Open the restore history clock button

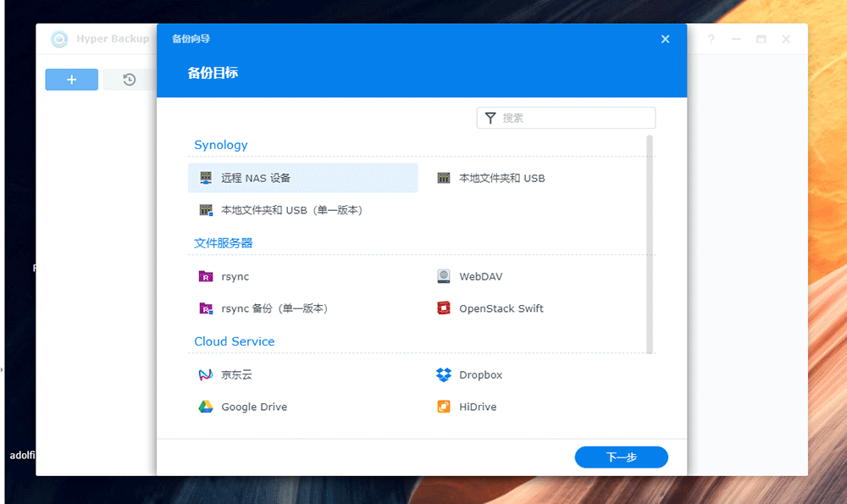[x=129, y=80]
